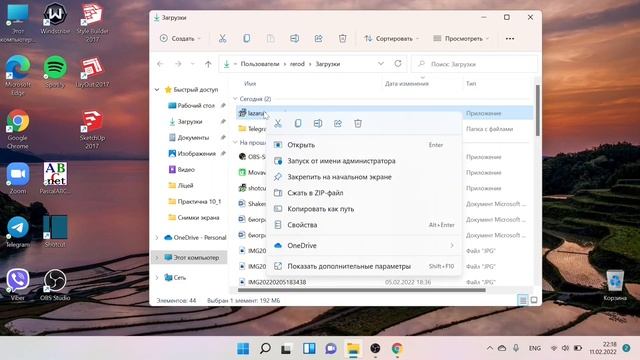Click the Chrome icon on the taskbar

tap(397, 349)
